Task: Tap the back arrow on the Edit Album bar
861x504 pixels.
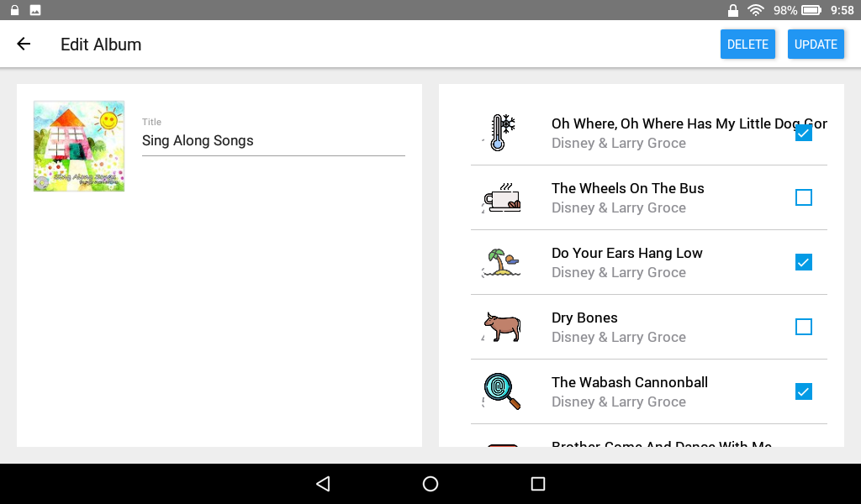Action: coord(23,44)
